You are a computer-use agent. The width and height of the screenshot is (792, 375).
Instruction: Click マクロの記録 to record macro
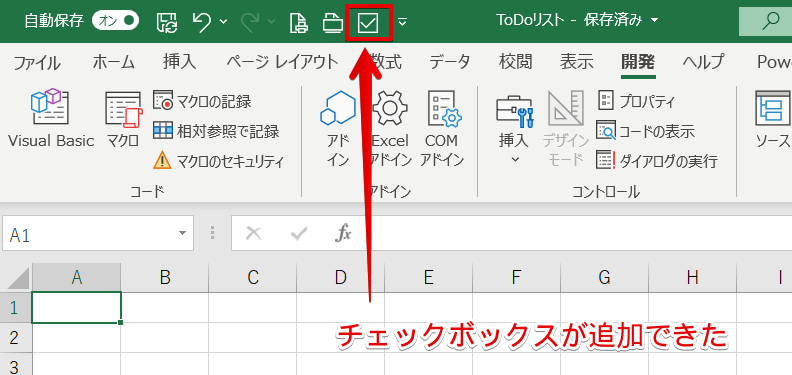(202, 102)
